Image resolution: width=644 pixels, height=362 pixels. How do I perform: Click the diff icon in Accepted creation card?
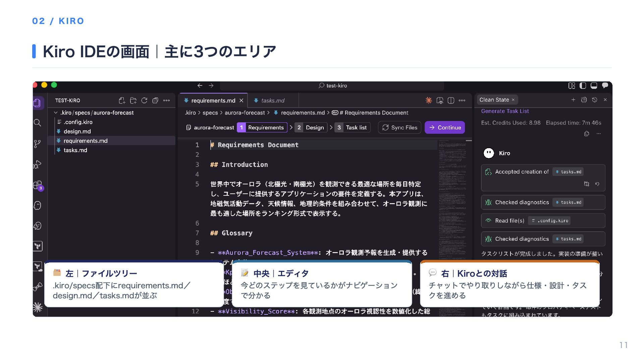(586, 184)
